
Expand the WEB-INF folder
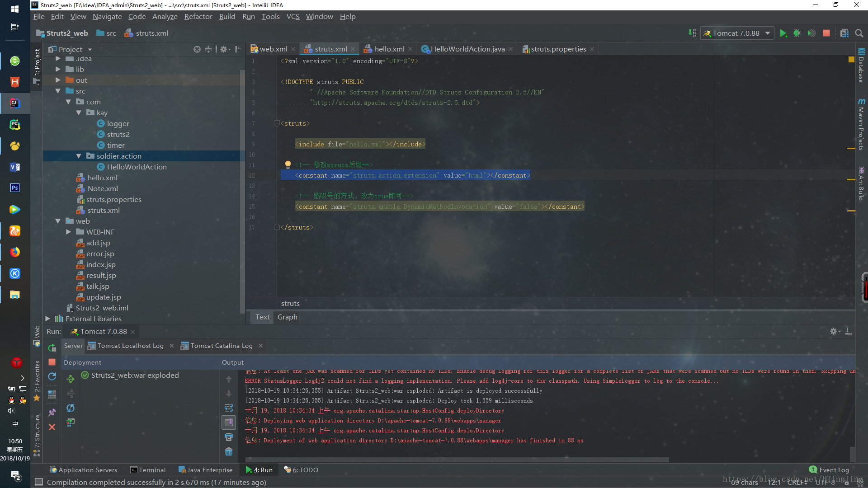pos(68,232)
